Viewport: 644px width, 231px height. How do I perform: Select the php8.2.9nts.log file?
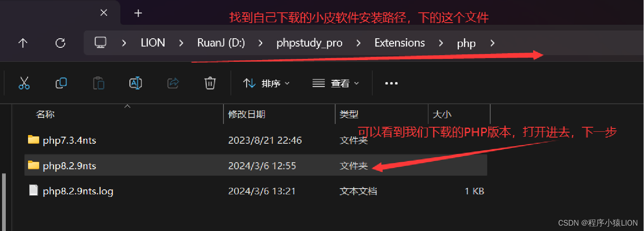(x=256, y=191)
